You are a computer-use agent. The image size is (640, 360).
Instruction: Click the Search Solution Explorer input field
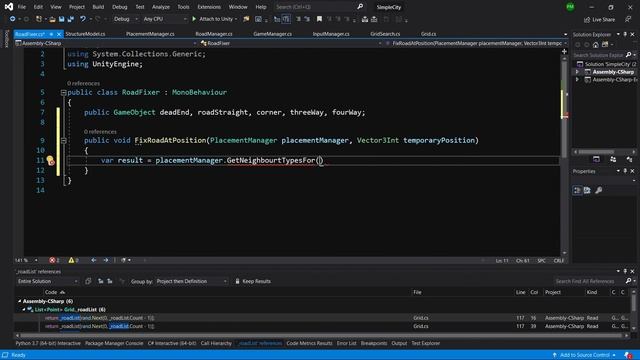598,55
